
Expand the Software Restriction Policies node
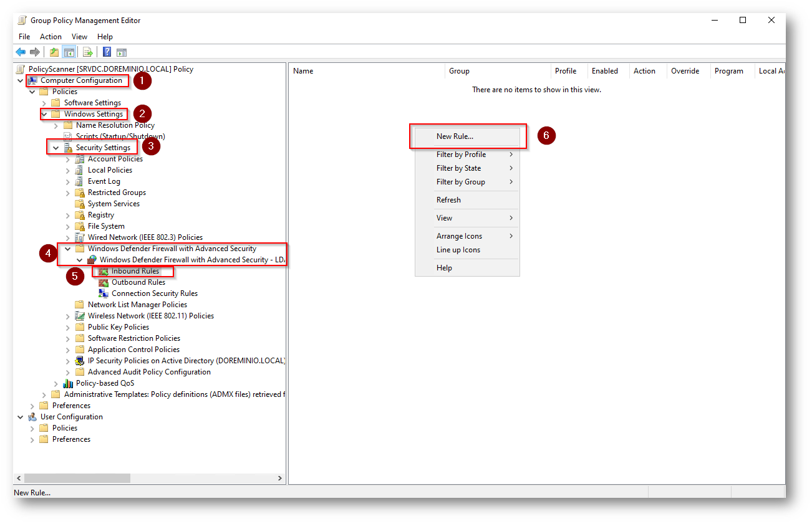click(x=68, y=338)
